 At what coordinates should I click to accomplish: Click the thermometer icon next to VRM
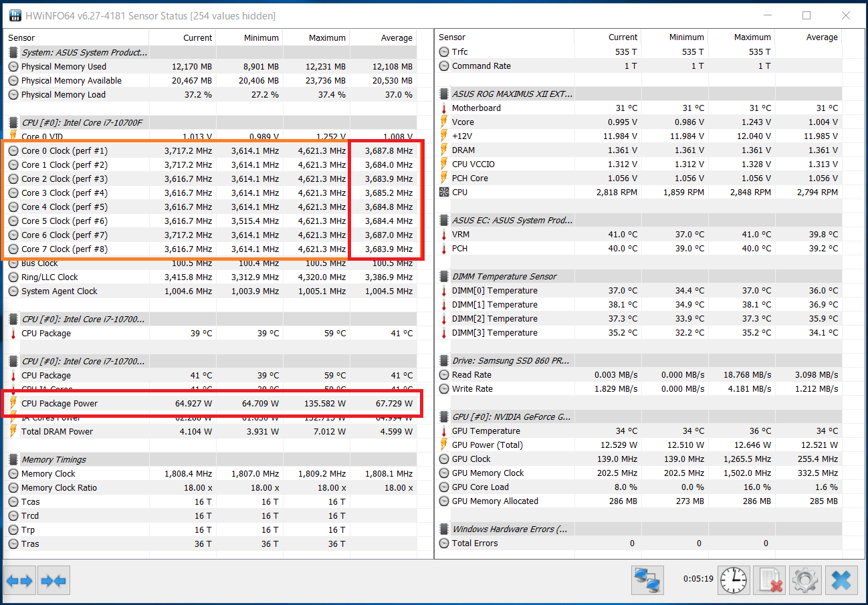444,234
